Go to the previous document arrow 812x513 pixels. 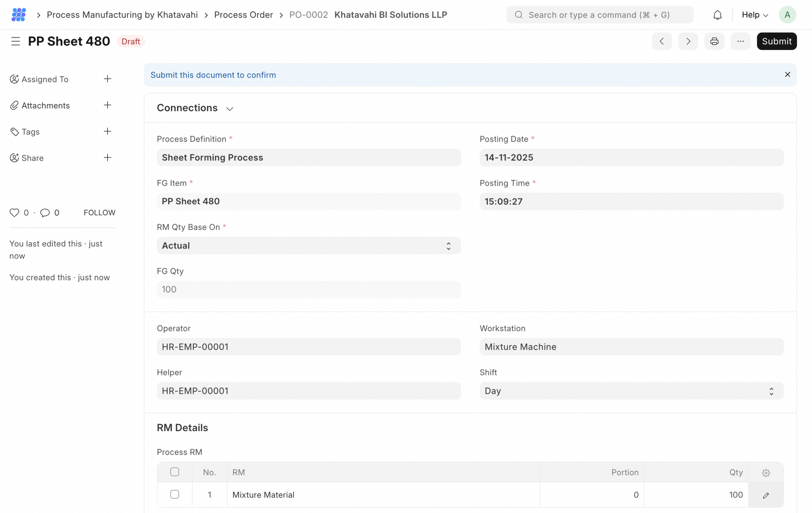click(x=662, y=41)
